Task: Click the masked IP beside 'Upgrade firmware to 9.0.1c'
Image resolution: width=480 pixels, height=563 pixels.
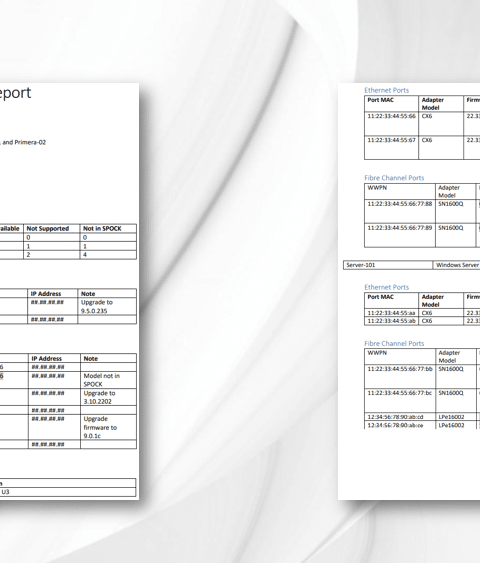Action: coord(48,419)
